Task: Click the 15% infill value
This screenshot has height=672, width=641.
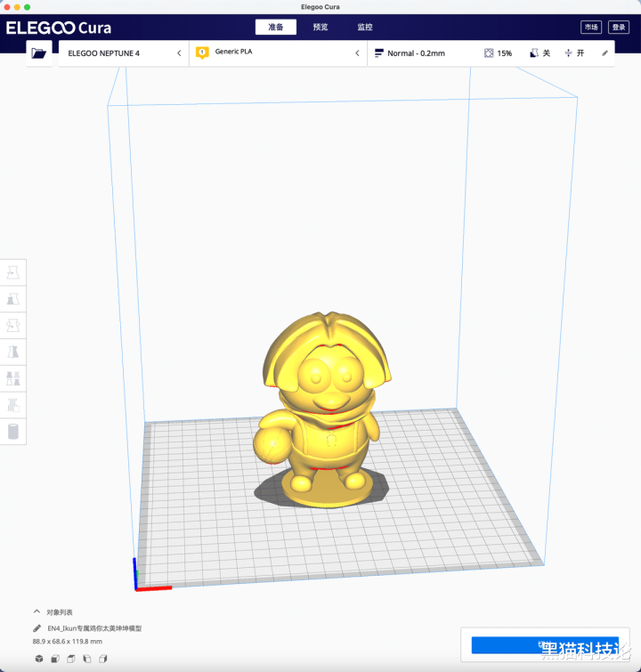Action: pos(505,53)
